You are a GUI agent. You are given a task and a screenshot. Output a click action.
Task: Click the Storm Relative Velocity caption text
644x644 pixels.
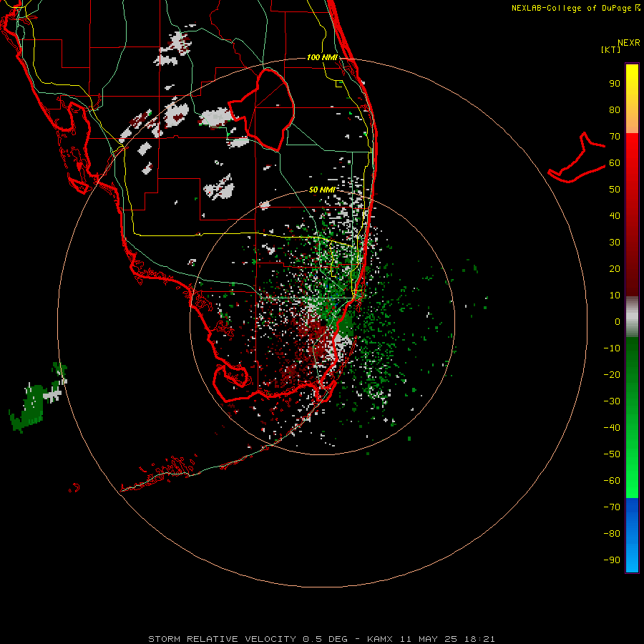click(x=321, y=639)
